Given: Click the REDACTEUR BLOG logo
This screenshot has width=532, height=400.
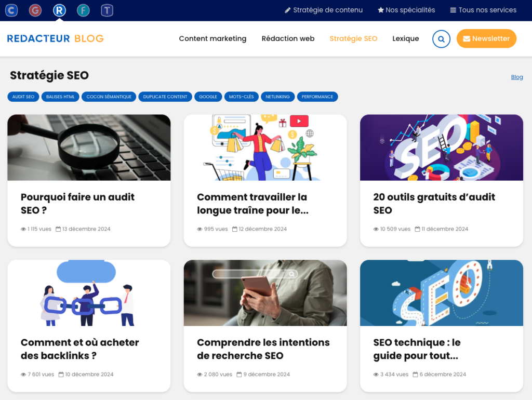Looking at the screenshot, I should click(x=56, y=38).
